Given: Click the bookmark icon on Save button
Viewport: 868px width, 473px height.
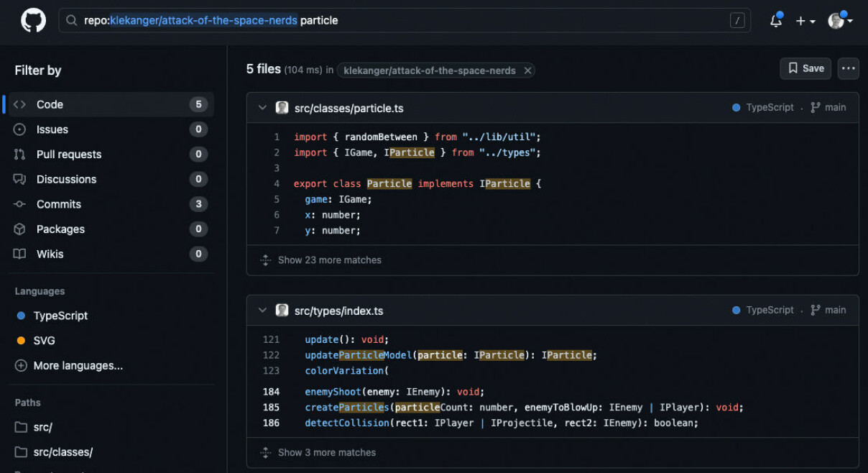Looking at the screenshot, I should click(x=793, y=68).
